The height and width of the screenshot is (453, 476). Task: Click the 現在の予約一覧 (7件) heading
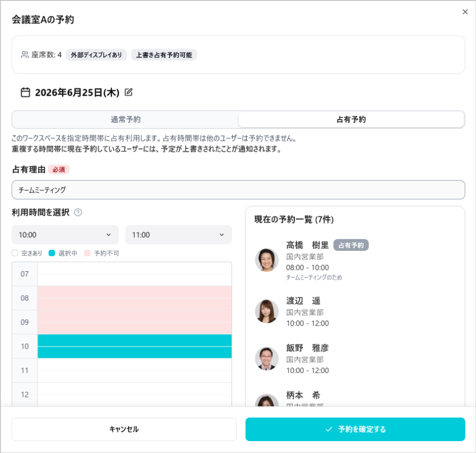tap(294, 219)
